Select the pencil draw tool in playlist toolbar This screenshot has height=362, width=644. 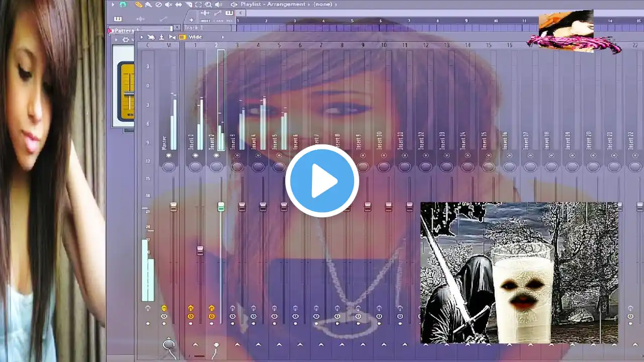point(138,5)
